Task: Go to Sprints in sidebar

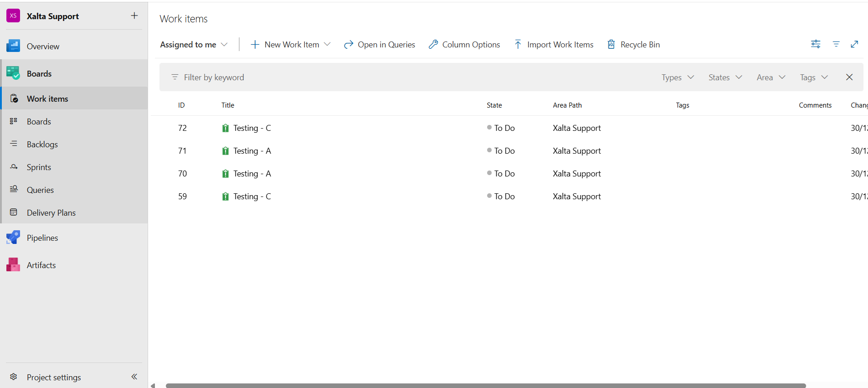Action: (x=39, y=167)
